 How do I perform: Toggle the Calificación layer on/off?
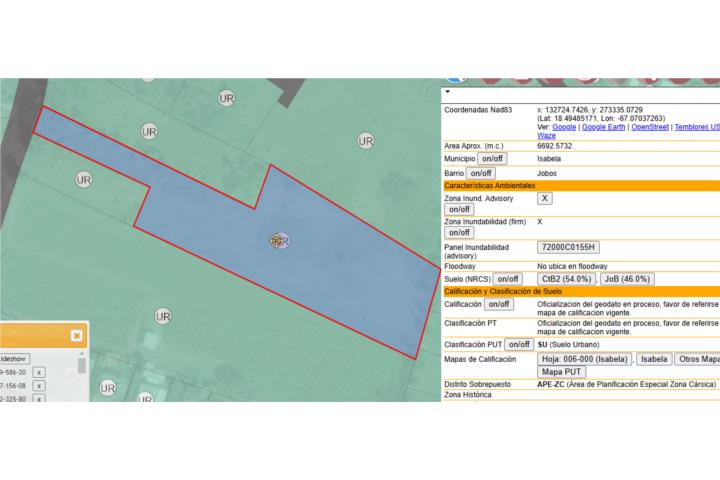(498, 304)
